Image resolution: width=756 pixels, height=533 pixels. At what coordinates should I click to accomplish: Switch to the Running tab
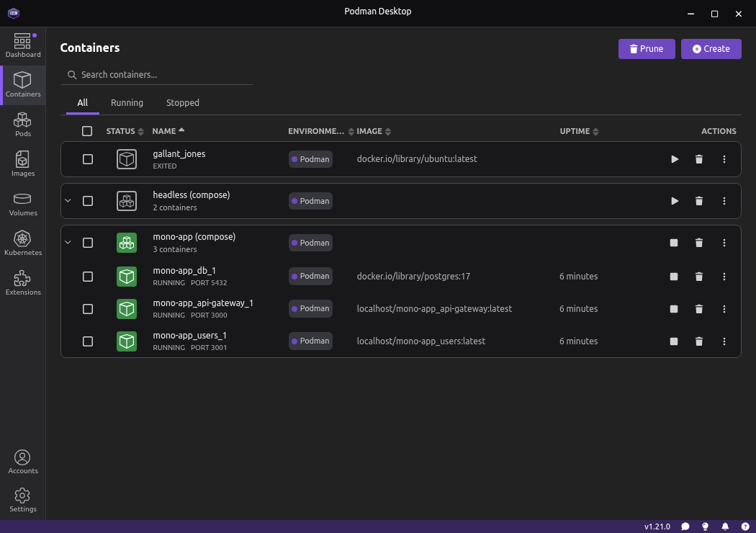tap(127, 103)
